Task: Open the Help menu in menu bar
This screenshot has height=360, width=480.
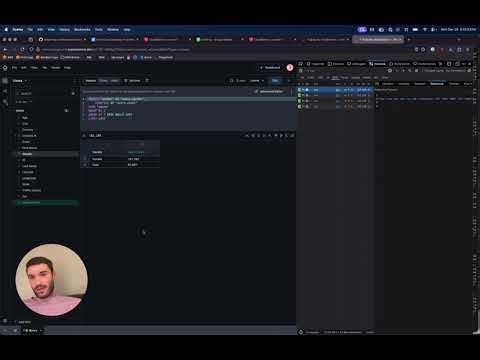Action: (x=127, y=29)
